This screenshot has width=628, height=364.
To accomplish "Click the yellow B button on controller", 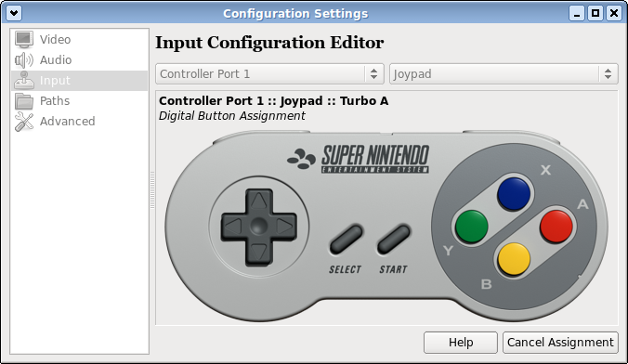I will pyautogui.click(x=514, y=259).
